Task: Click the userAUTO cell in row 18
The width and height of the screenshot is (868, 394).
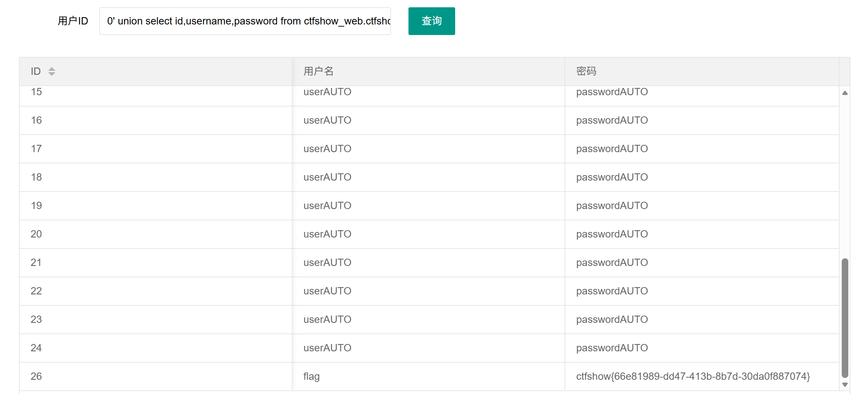Action: [x=327, y=177]
